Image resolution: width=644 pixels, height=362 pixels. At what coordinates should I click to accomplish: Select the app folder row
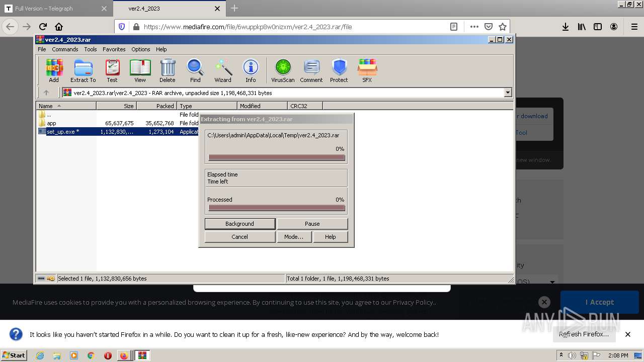118,123
